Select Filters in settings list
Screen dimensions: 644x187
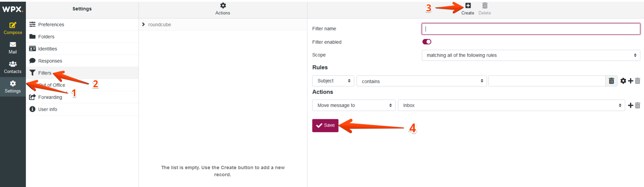pyautogui.click(x=45, y=73)
